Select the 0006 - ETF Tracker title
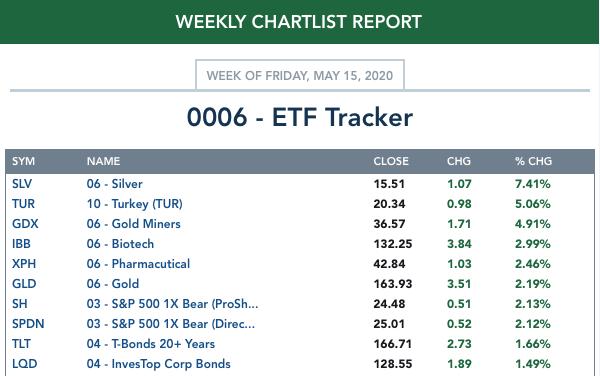600x376 pixels. [300, 117]
